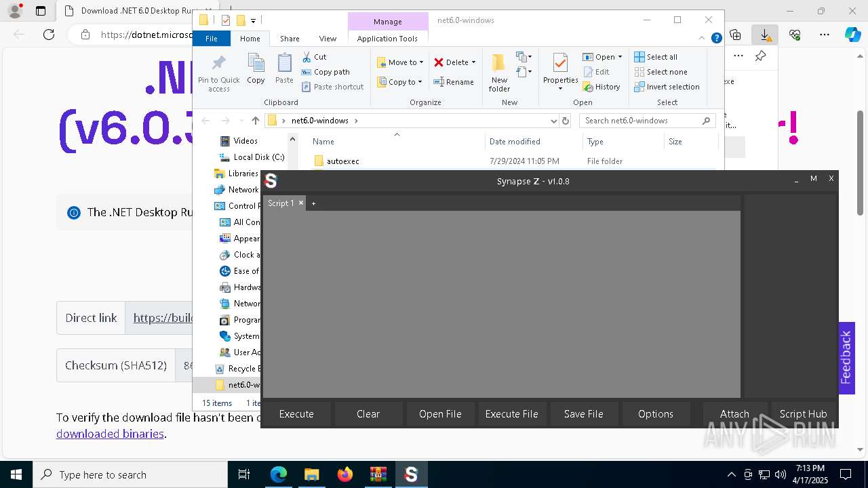Click the Attach button
This screenshot has height=488, width=868.
(x=734, y=413)
